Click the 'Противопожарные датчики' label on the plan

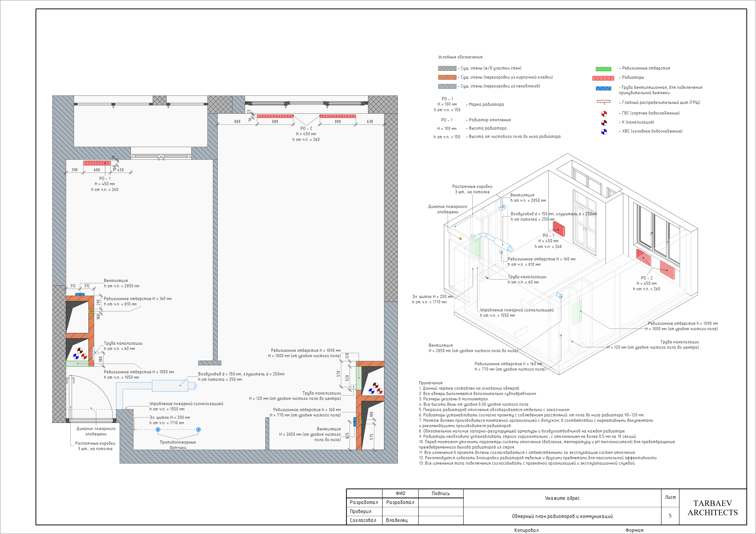(x=178, y=445)
